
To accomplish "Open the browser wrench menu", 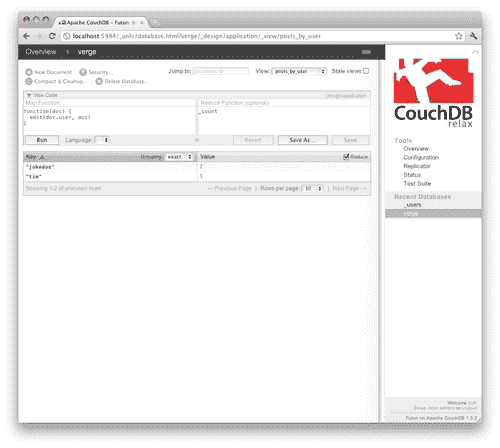I will (x=473, y=36).
